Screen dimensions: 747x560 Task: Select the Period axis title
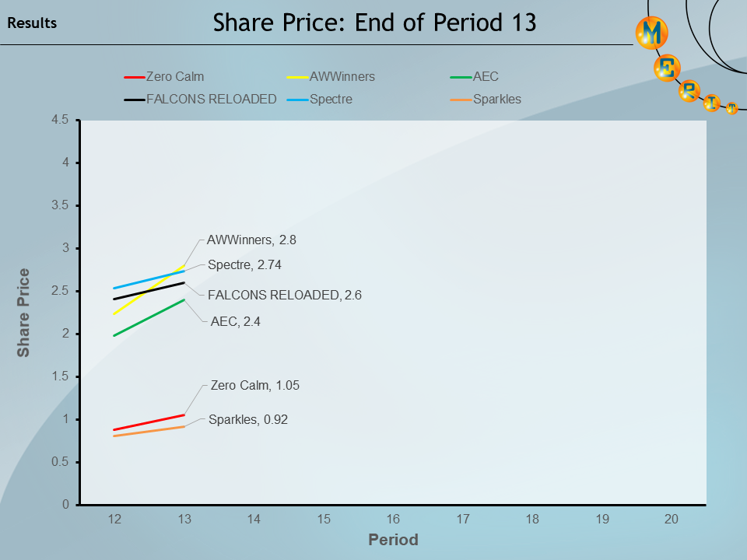393,539
